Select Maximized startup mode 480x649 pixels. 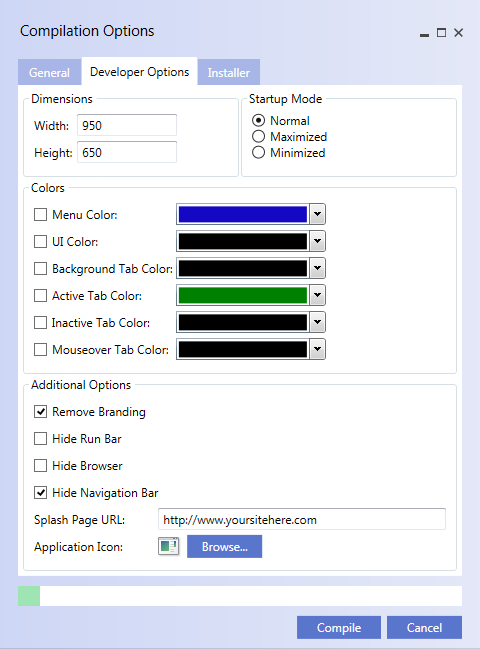click(258, 137)
